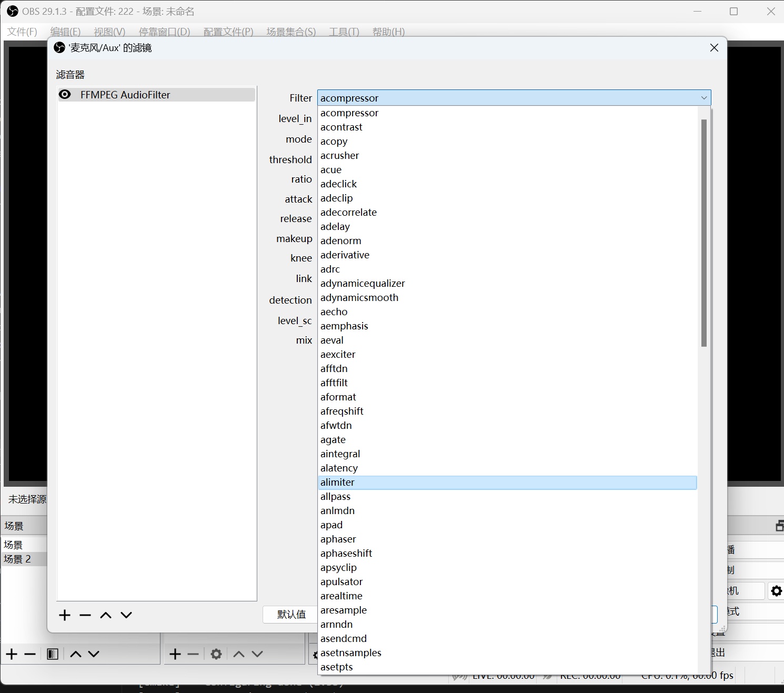Select aphaser from the list
This screenshot has width=784, height=693.
(507, 539)
